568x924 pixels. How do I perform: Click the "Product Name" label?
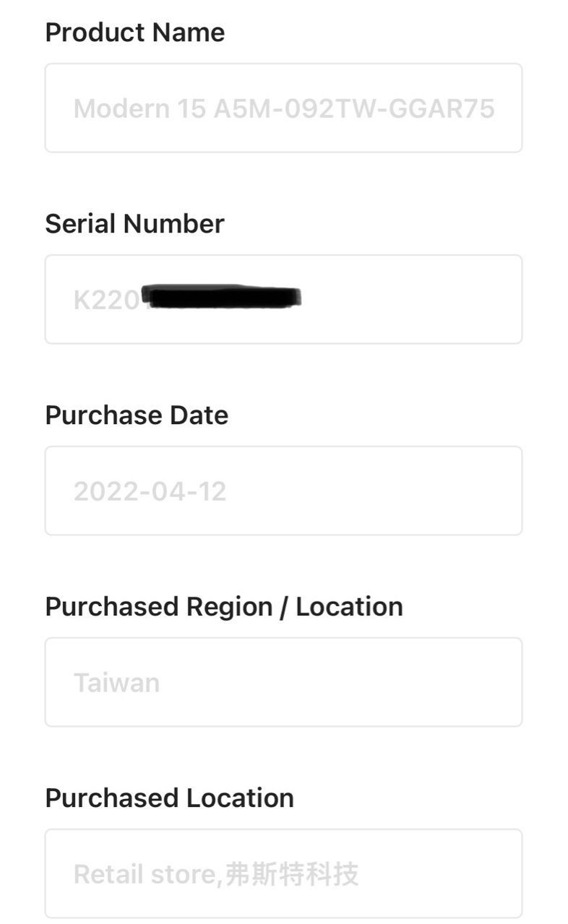click(x=134, y=33)
